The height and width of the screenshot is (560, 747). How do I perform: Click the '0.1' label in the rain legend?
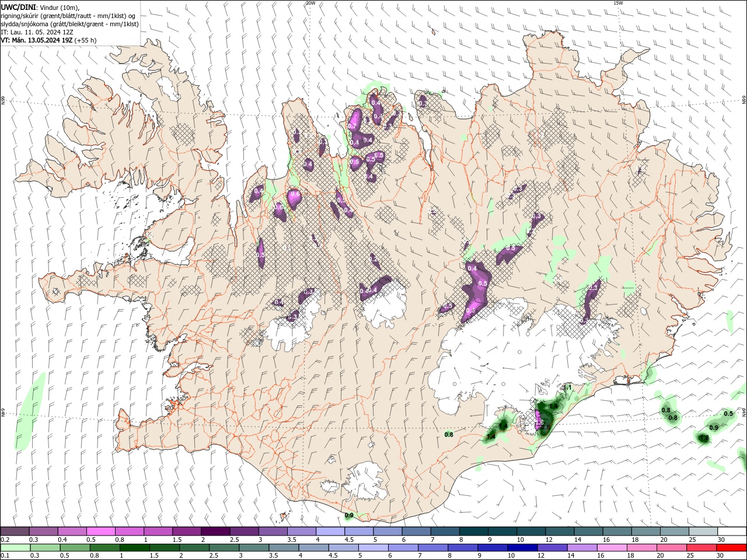pyautogui.click(x=5, y=556)
